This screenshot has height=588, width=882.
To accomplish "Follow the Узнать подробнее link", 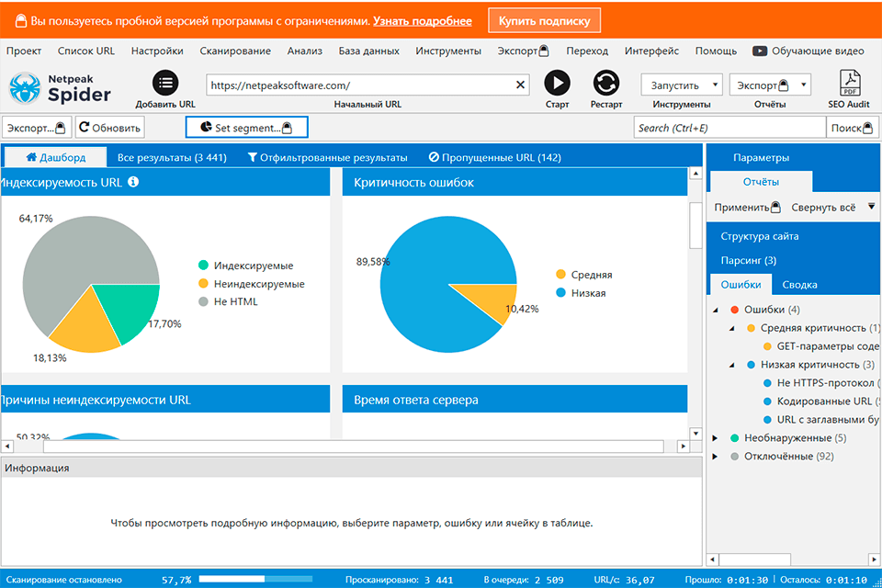I will pos(424,21).
